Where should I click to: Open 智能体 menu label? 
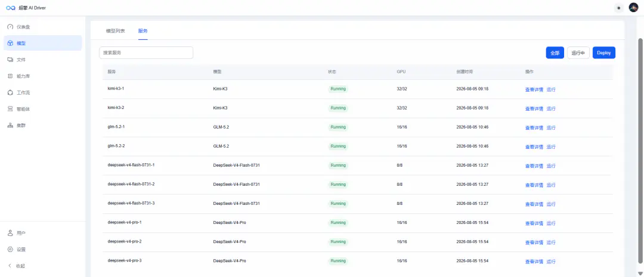coord(23,109)
